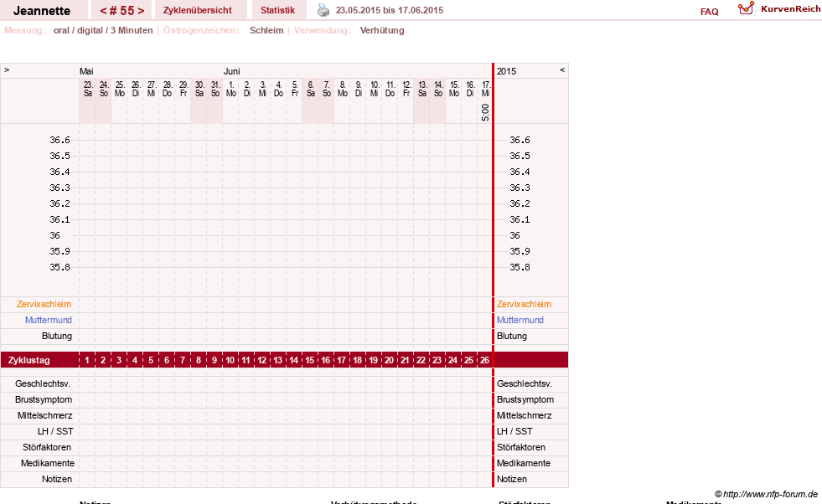
Task: Click the left Geschlechtsv. row label
Action: (43, 384)
